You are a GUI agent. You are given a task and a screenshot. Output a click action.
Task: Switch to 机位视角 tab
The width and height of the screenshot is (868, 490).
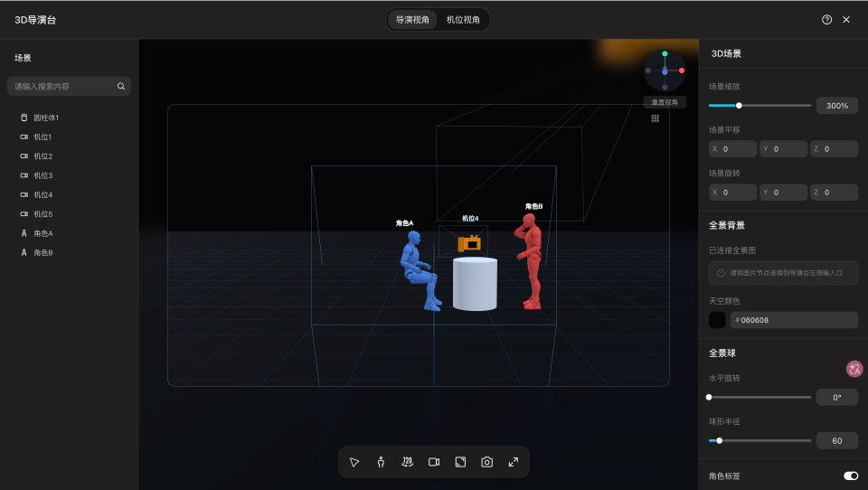pyautogui.click(x=463, y=19)
